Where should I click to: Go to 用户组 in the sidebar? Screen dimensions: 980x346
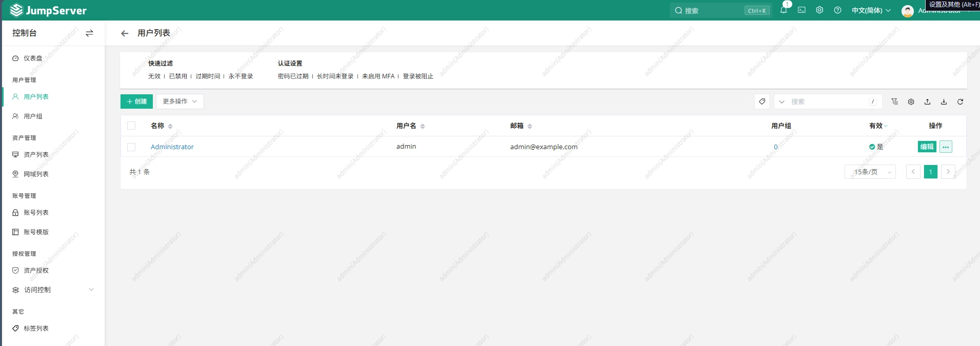tap(33, 116)
